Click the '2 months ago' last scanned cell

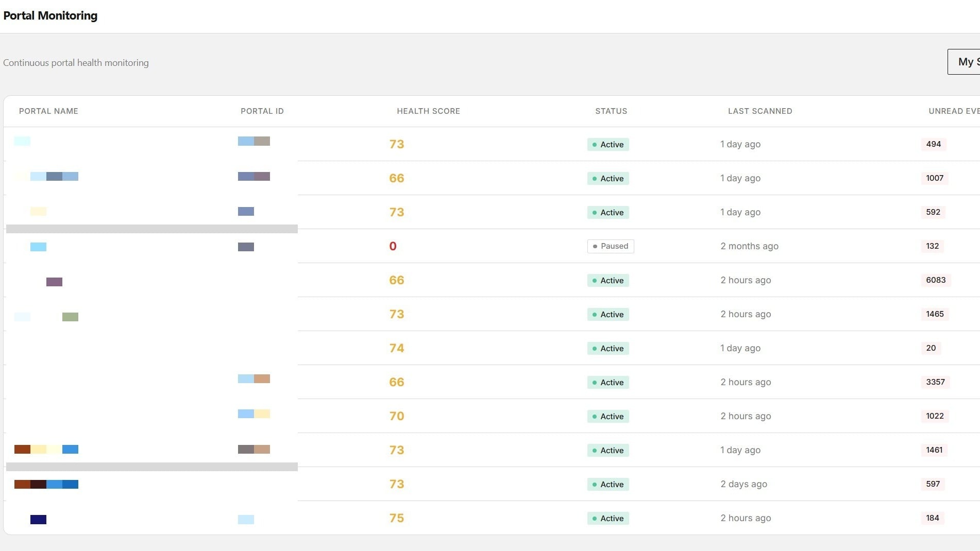(749, 246)
